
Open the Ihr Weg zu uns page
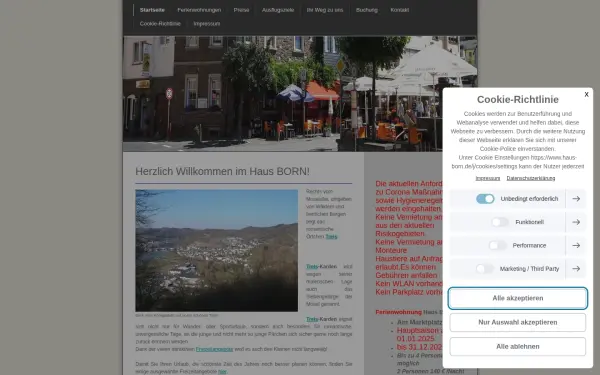[325, 10]
